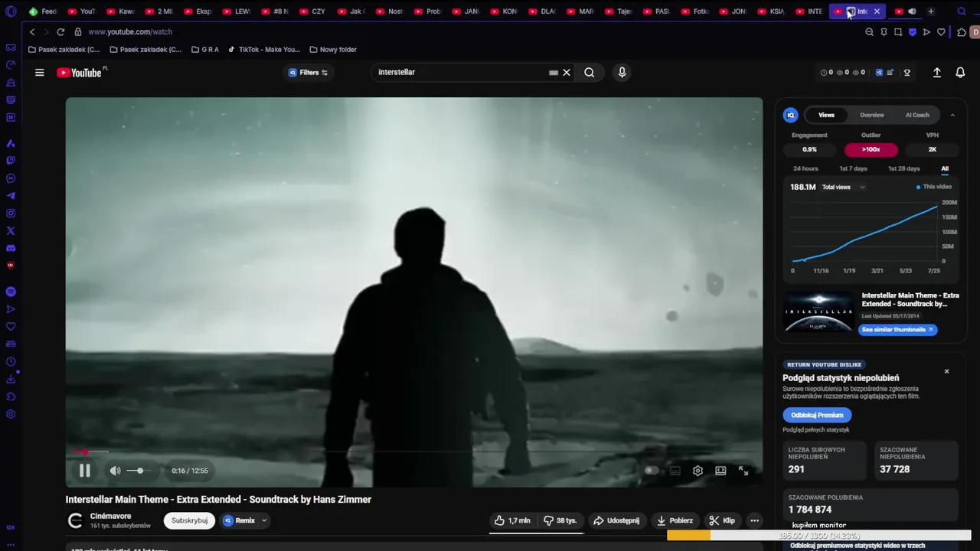Close the Return YouTube Dislike panel
This screenshot has width=980, height=551.
[x=946, y=371]
